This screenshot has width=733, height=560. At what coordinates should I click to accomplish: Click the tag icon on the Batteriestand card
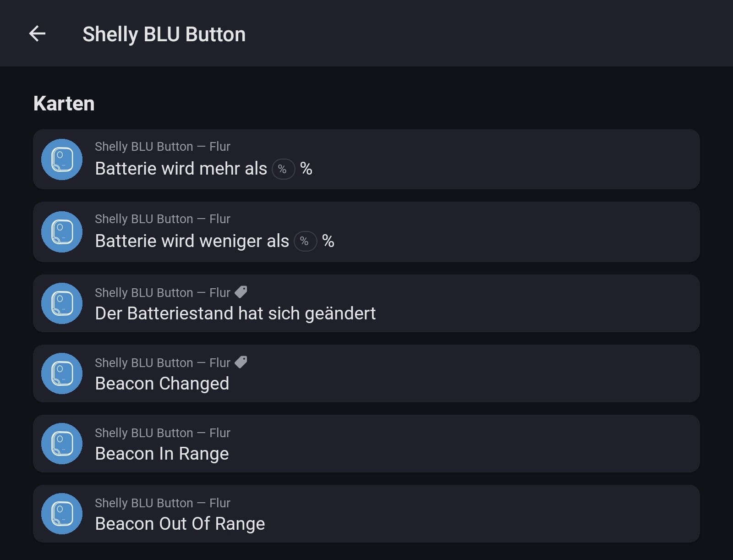click(241, 292)
